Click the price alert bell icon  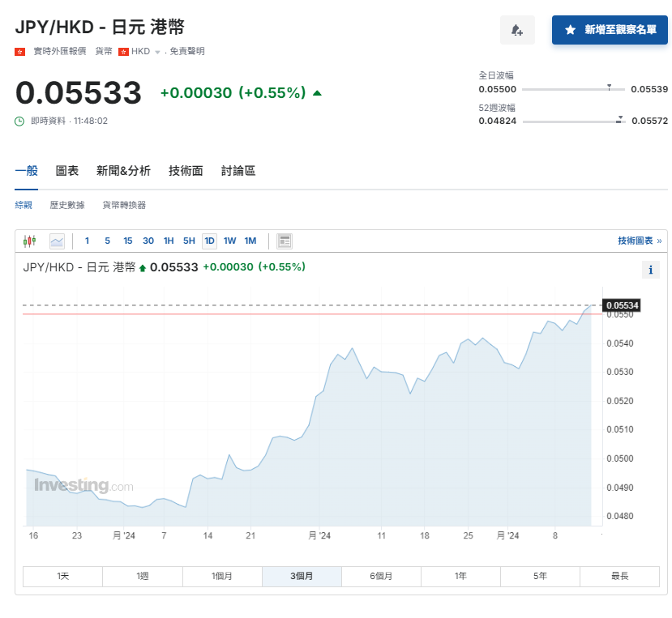point(517,29)
